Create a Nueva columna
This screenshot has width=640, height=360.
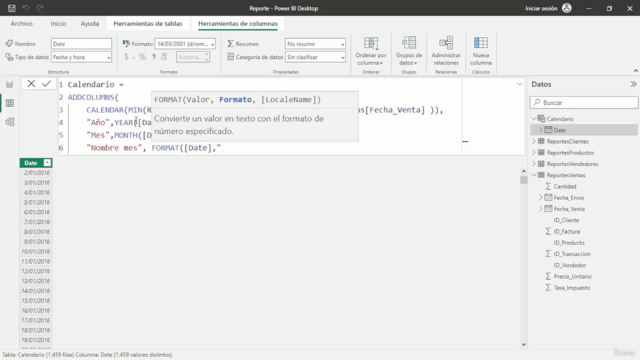pos(480,51)
